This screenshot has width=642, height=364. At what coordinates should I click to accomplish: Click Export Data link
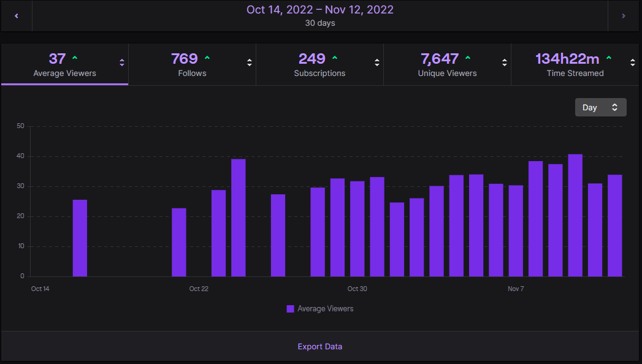(319, 346)
